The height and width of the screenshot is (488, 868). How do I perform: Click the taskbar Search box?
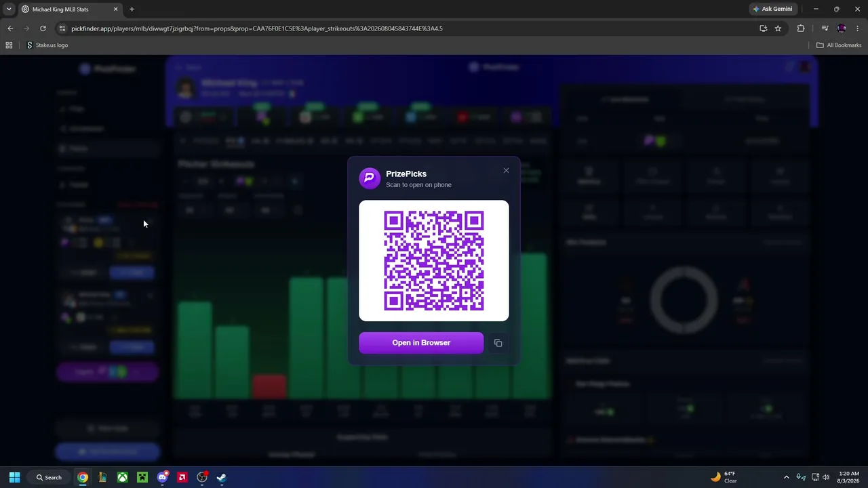tap(50, 477)
